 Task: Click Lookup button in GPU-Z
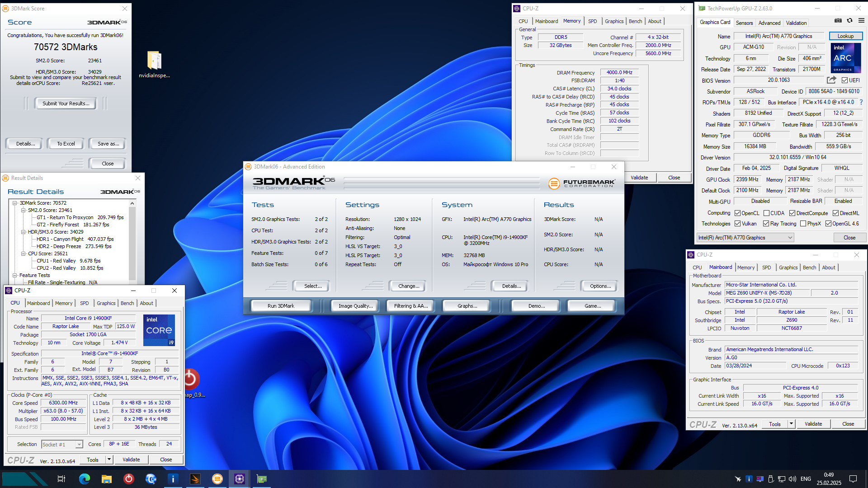coord(845,36)
